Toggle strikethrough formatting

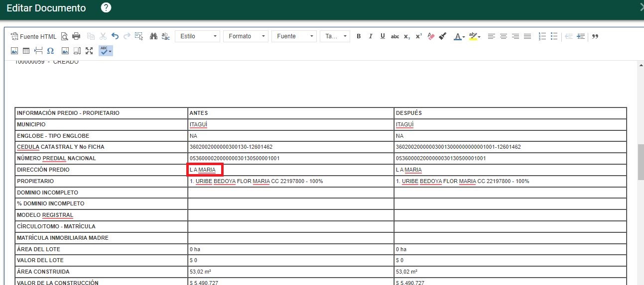[x=395, y=36]
